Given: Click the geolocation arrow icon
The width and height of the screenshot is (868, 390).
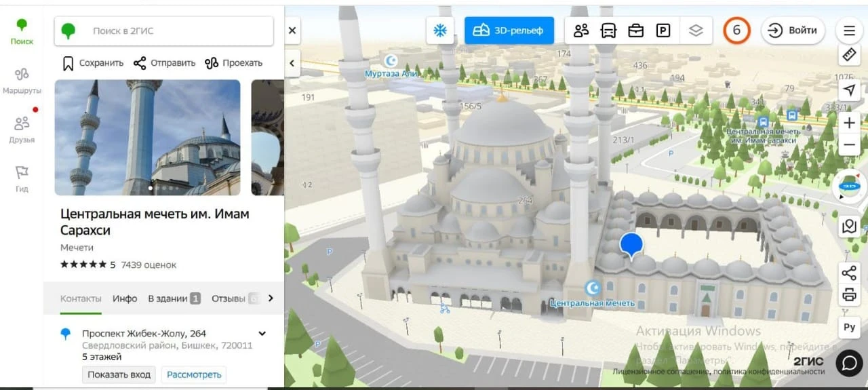Looking at the screenshot, I should [x=849, y=90].
